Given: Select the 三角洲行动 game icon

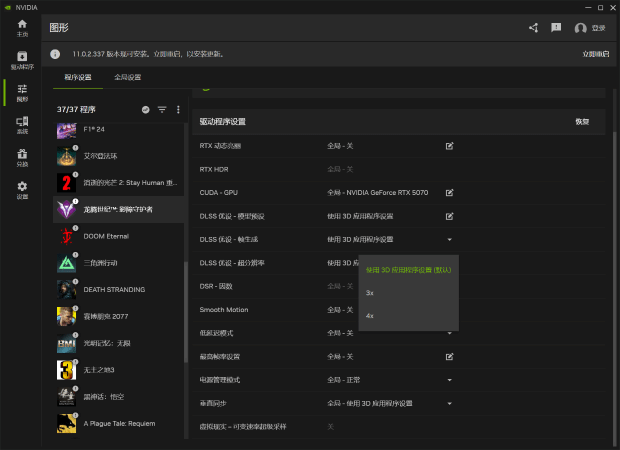Looking at the screenshot, I should pos(66,263).
